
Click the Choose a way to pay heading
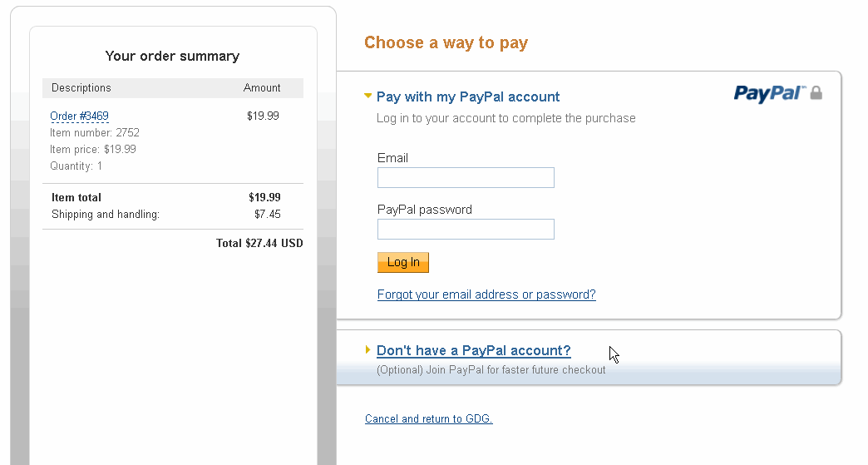click(x=446, y=42)
